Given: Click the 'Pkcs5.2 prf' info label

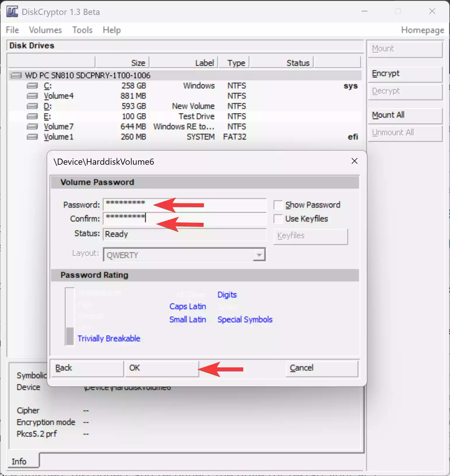Looking at the screenshot, I should (x=37, y=434).
